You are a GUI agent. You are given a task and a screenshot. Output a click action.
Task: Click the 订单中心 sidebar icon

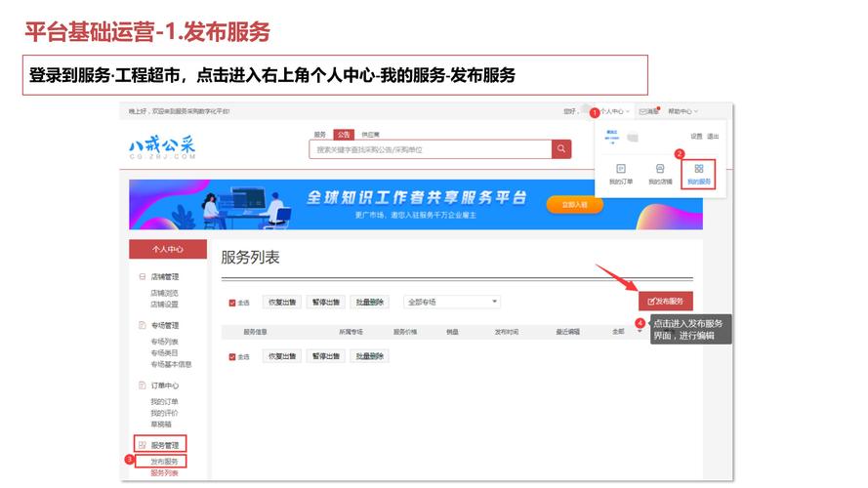(143, 386)
